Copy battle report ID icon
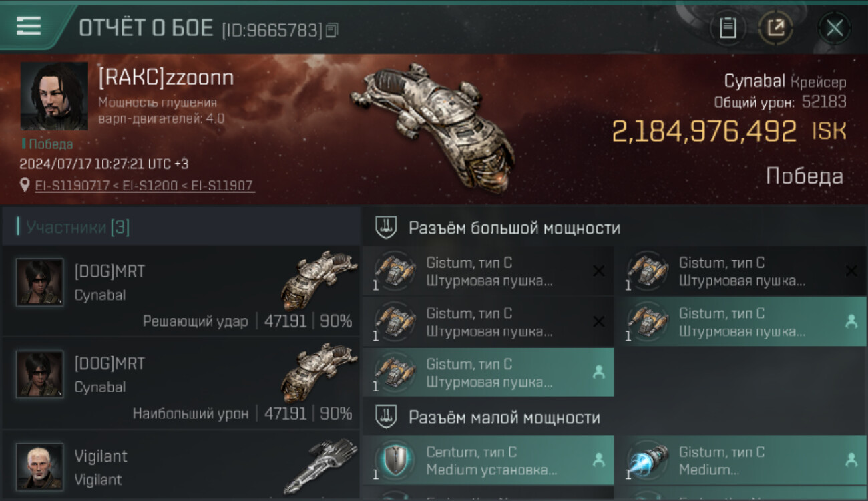The height and width of the screenshot is (501, 868). pyautogui.click(x=332, y=29)
